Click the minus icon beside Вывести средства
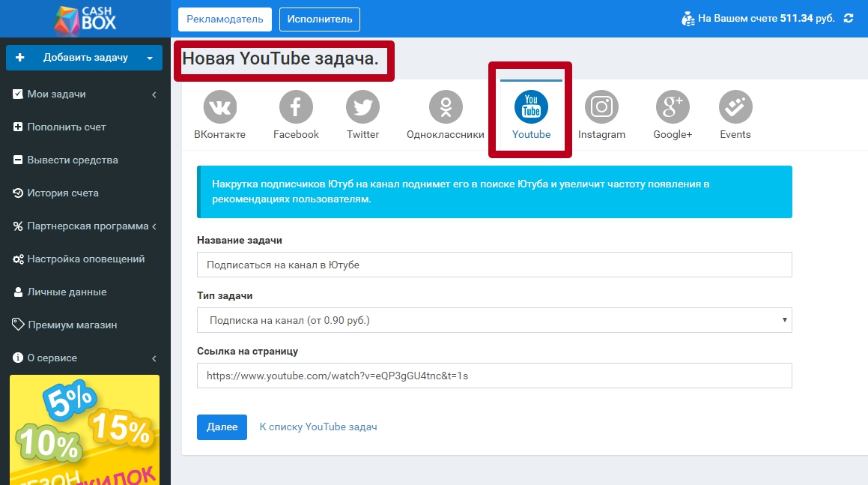The height and width of the screenshot is (485, 868). (18, 160)
